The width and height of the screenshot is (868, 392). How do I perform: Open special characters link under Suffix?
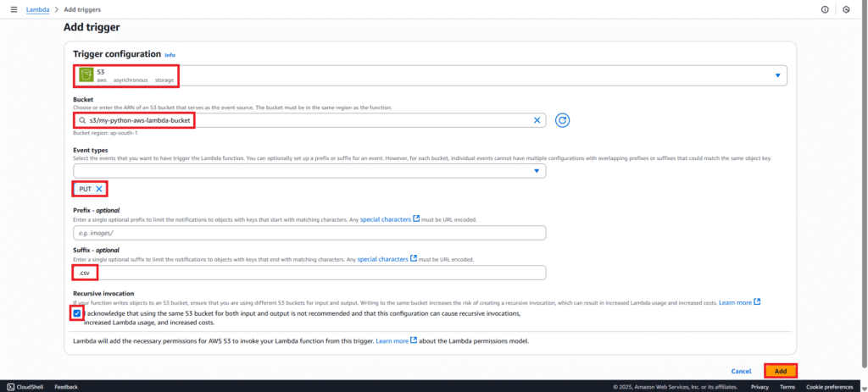point(387,259)
